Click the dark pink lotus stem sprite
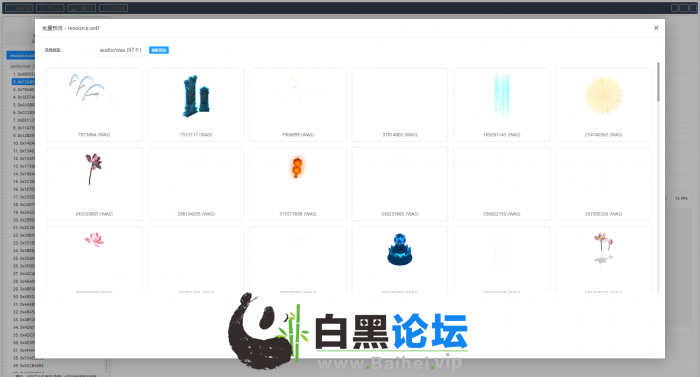700x377 pixels. [x=94, y=184]
